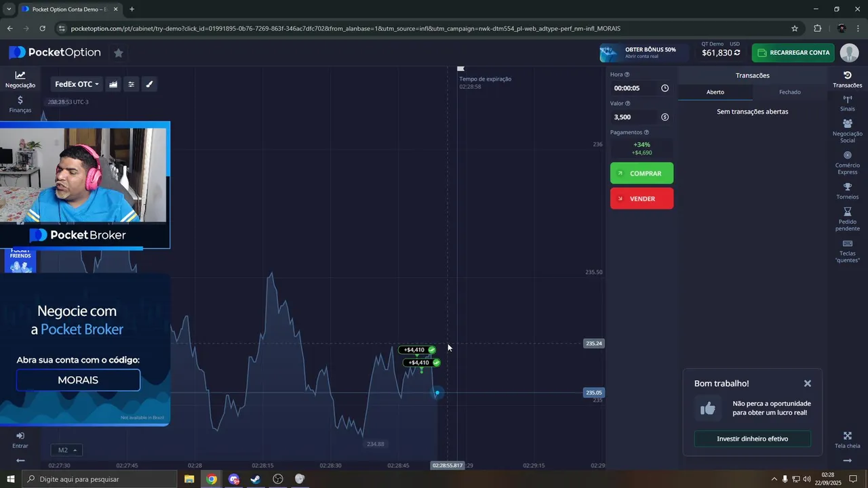The width and height of the screenshot is (868, 488).
Task: Click the green Comprar button
Action: click(642, 174)
